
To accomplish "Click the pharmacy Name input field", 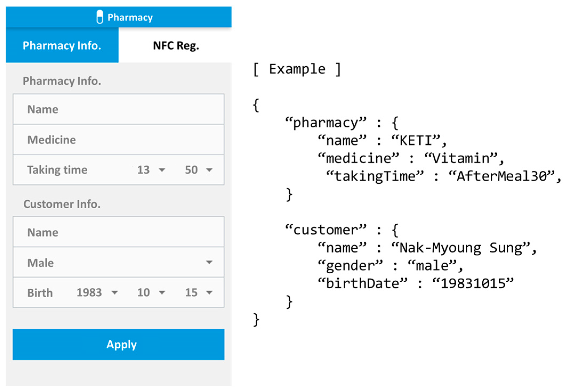I will [119, 109].
